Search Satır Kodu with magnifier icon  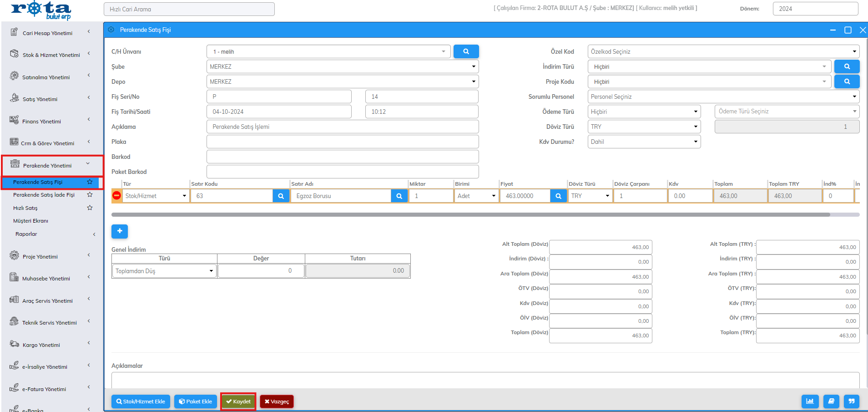click(281, 196)
